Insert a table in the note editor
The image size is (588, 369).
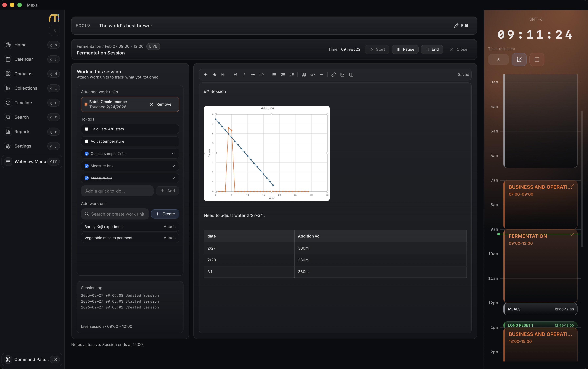[x=351, y=75]
